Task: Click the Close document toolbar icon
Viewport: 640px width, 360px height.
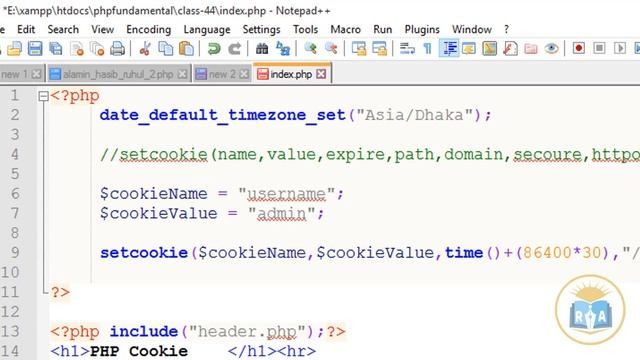Action: [x=77, y=49]
